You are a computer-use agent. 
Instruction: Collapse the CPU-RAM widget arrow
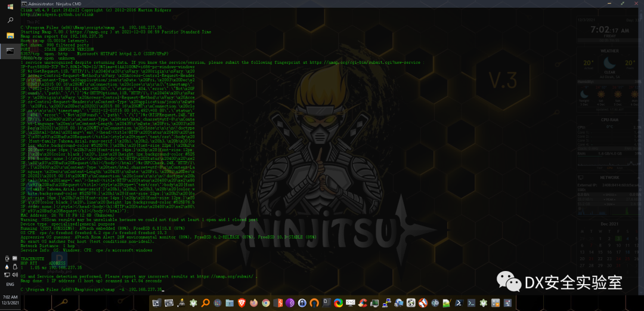(x=639, y=120)
